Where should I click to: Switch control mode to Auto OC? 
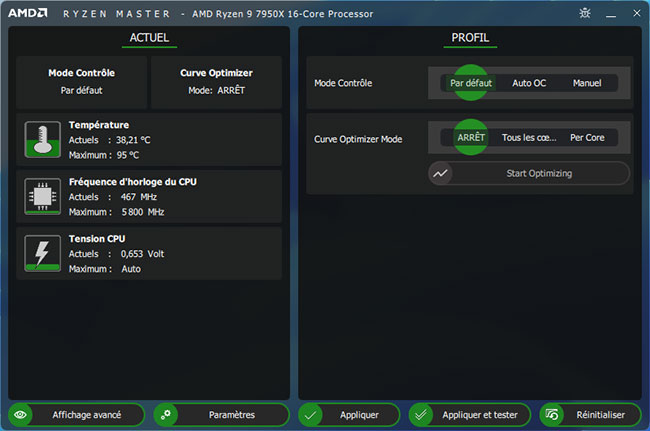pyautogui.click(x=529, y=83)
